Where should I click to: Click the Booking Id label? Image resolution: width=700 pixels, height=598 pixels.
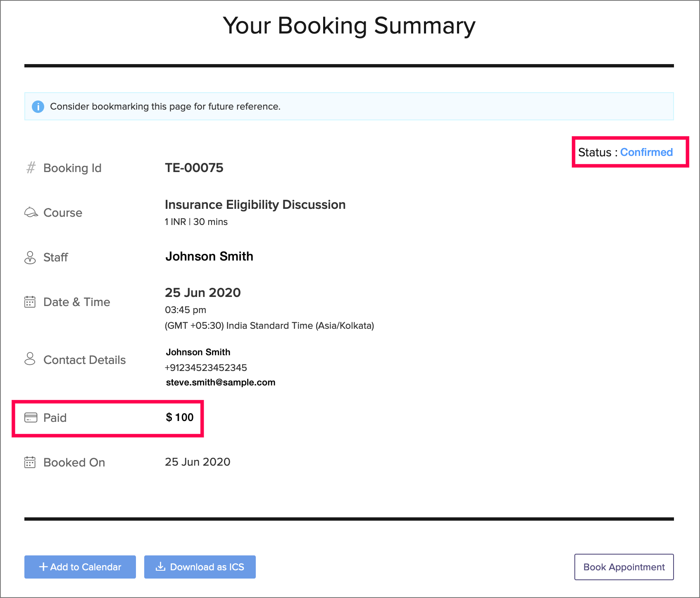pos(72,168)
